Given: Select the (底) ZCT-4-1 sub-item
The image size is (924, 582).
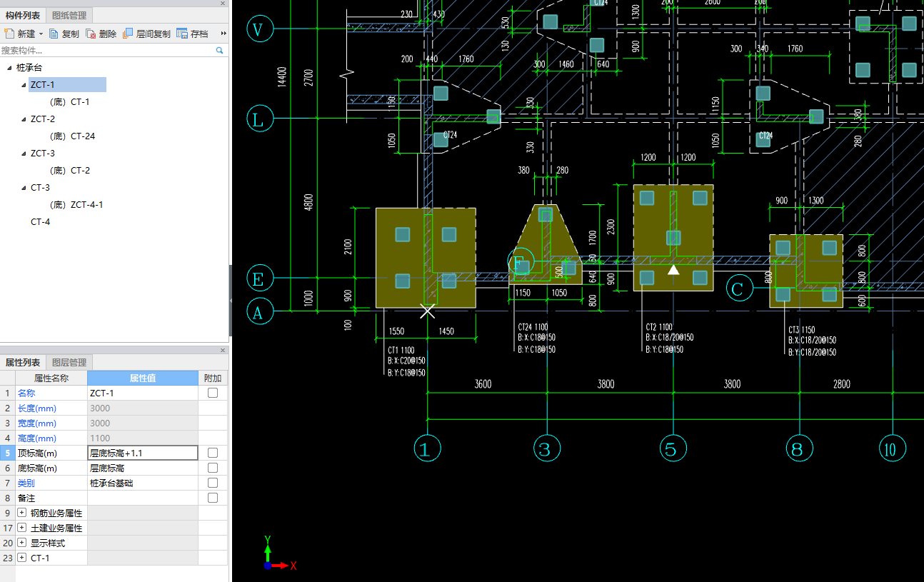Looking at the screenshot, I should point(76,205).
